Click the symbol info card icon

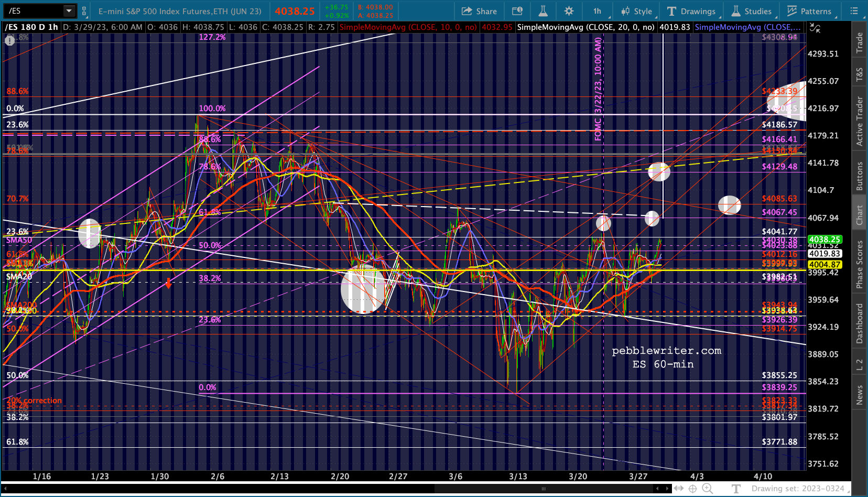pos(517,11)
